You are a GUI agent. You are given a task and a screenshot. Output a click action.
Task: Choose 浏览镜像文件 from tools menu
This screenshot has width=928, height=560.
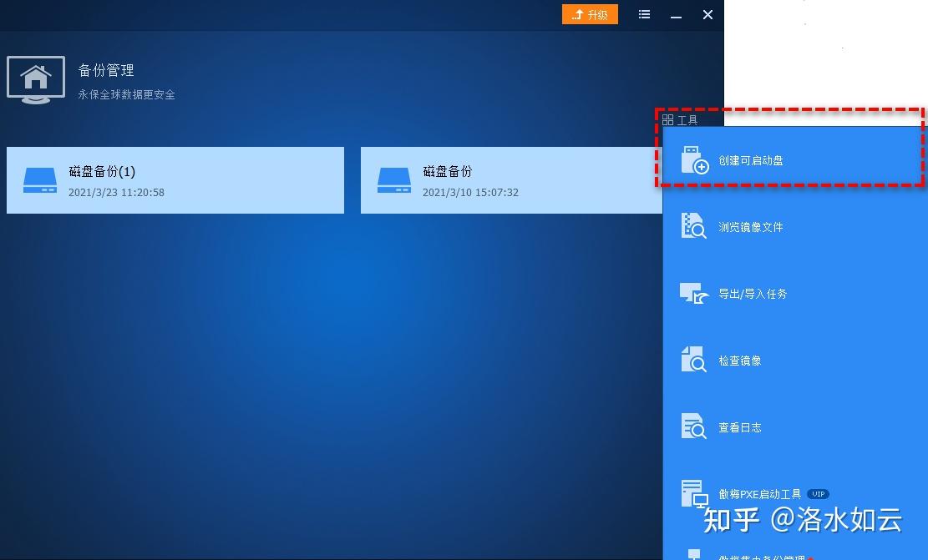795,227
